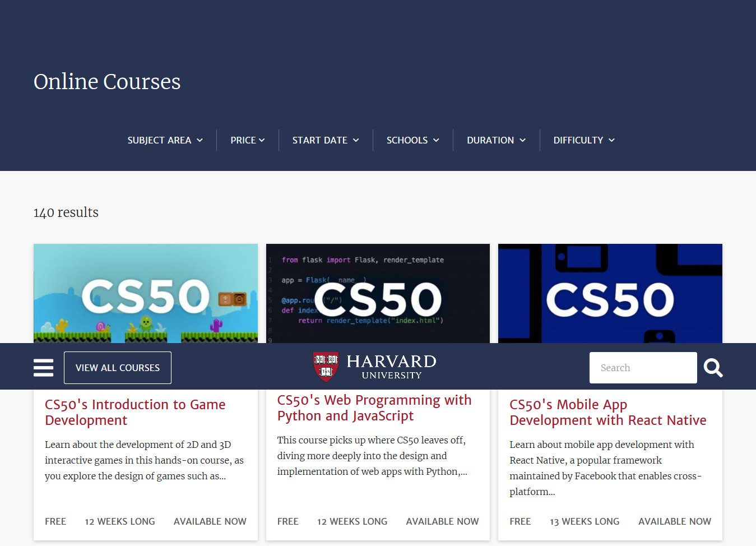
Task: Click the magnifying glass search icon
Action: pos(713,368)
